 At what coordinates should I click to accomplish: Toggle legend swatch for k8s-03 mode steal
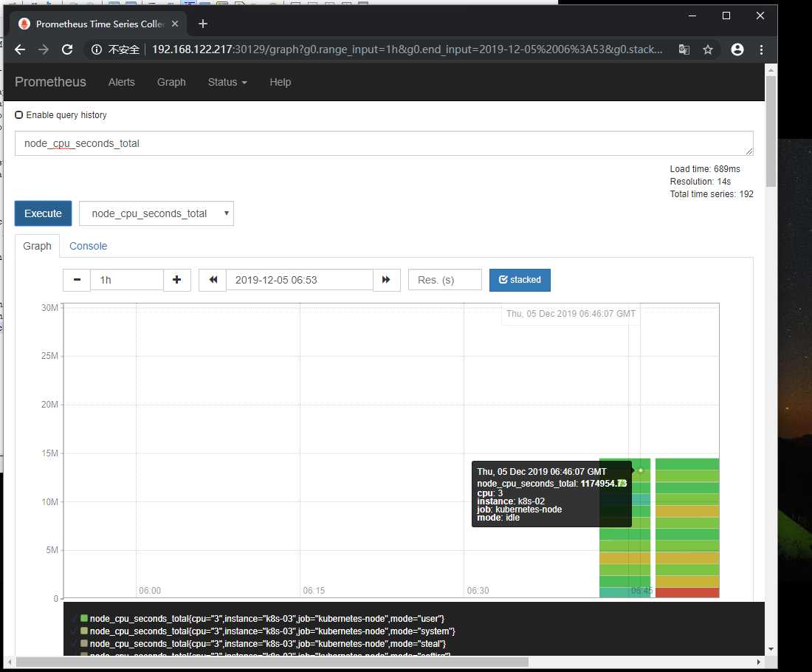point(84,643)
